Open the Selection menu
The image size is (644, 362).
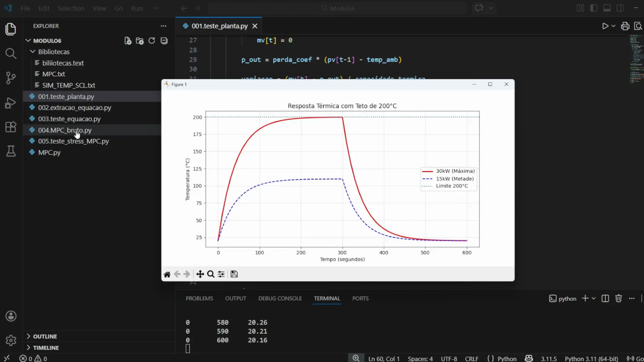(71, 8)
